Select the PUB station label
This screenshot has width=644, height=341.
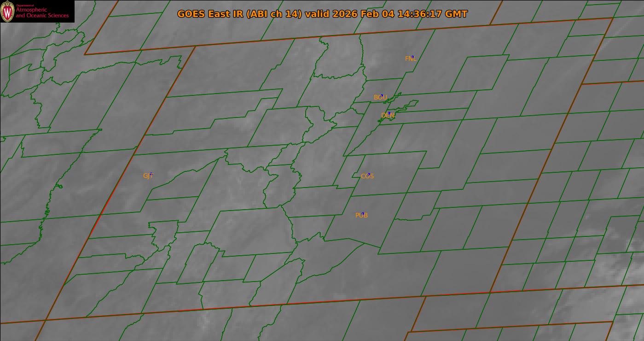point(361,215)
